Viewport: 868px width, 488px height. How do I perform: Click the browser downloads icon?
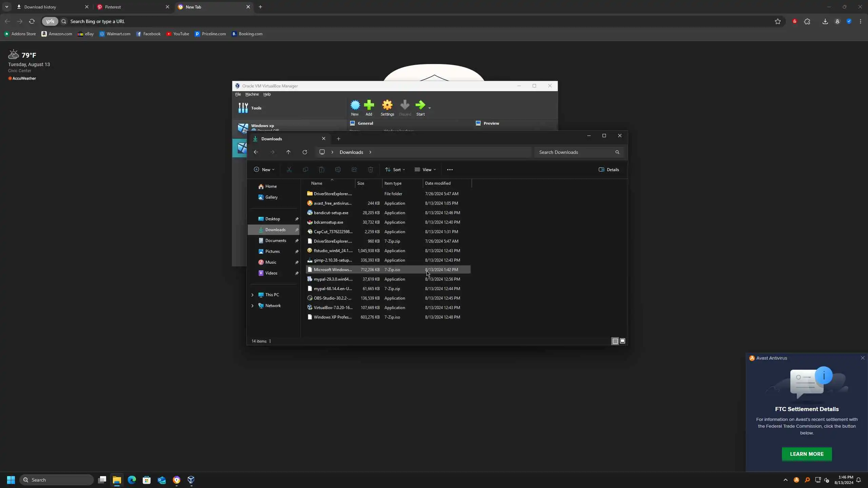(825, 21)
